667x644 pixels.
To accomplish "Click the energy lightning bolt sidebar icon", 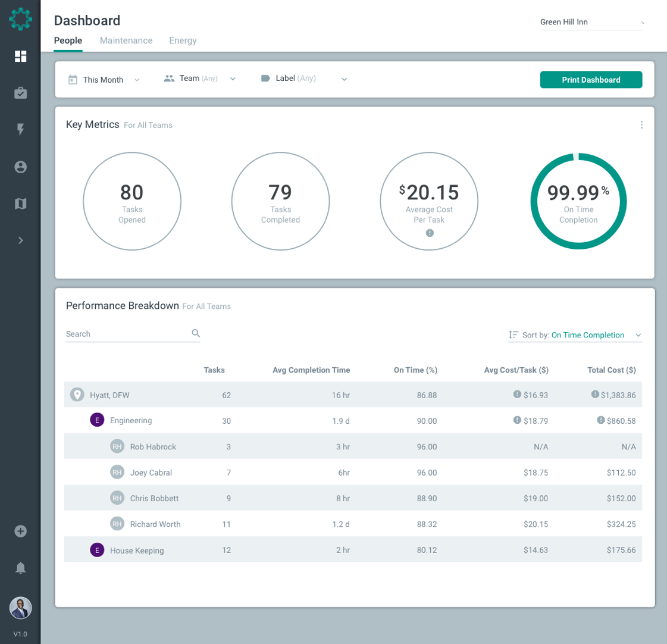I will pos(20,130).
